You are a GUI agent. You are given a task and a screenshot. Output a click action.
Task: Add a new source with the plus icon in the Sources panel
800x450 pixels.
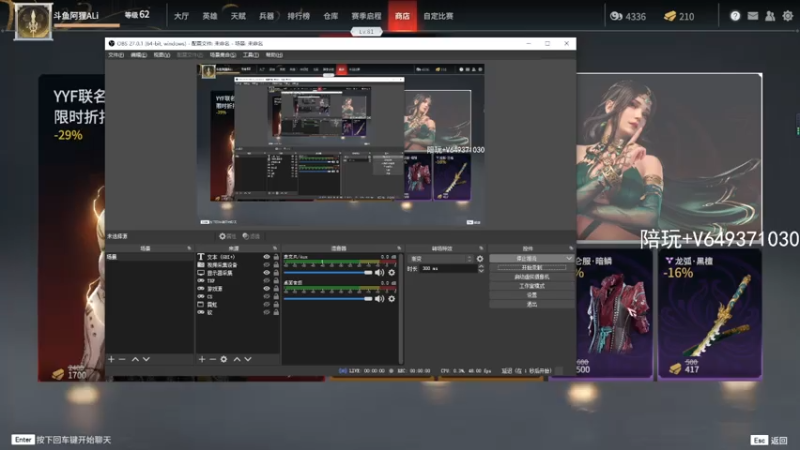tap(202, 359)
